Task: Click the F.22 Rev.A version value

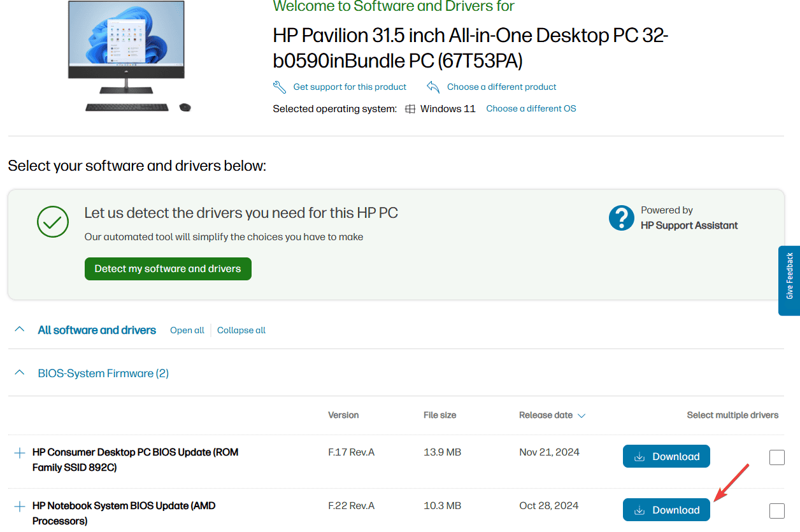Action: [x=352, y=506]
